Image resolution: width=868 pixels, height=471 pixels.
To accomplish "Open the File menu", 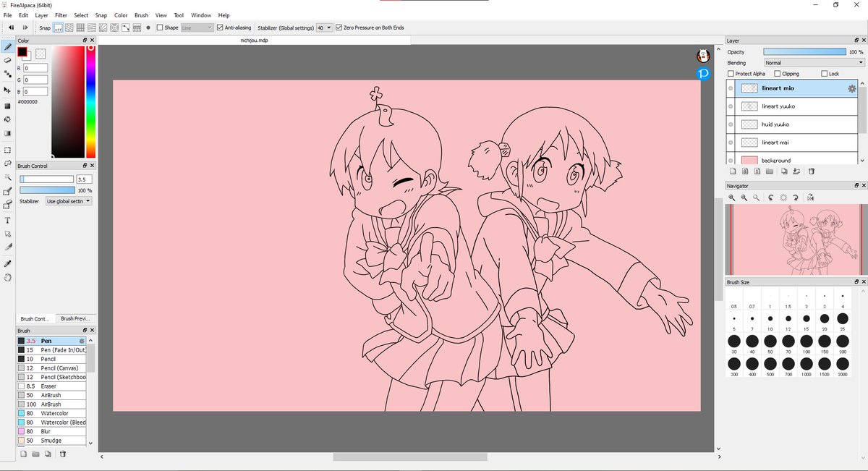I will [x=7, y=15].
